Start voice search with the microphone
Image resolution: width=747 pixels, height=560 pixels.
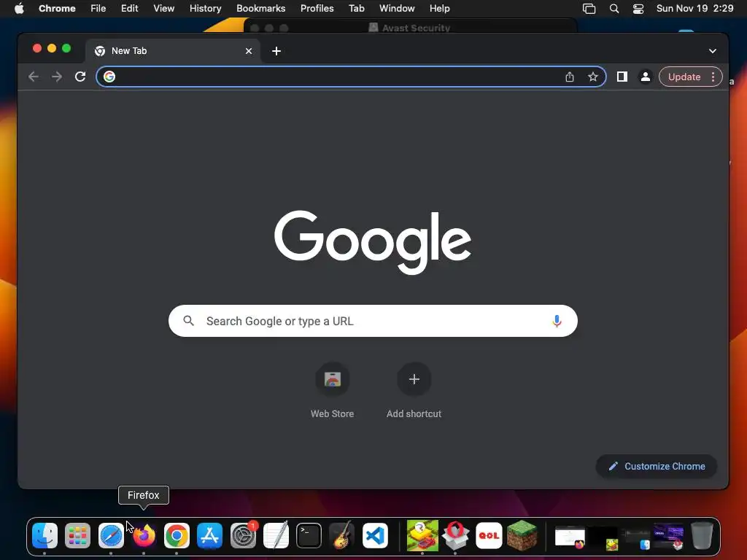click(557, 321)
